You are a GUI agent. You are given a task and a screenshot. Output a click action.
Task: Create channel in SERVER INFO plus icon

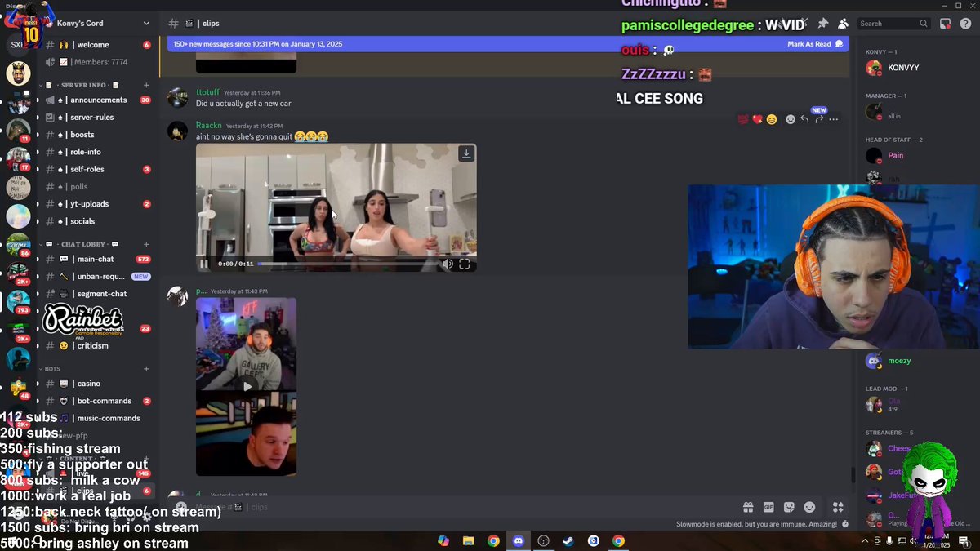pos(146,85)
